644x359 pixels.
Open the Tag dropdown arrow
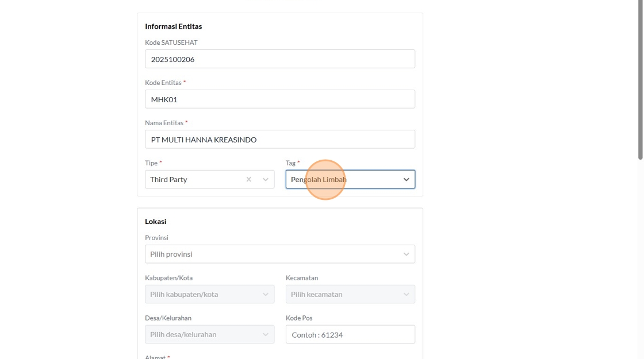[x=406, y=179]
